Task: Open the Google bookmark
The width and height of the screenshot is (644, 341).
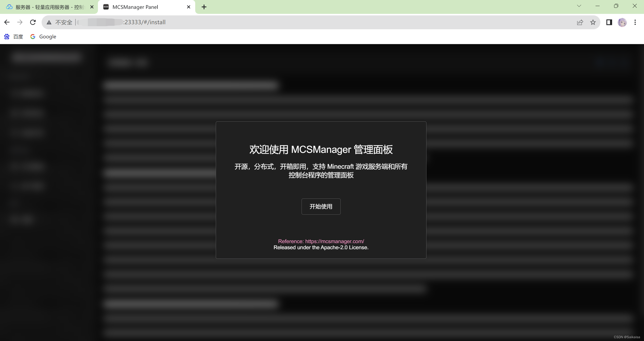Action: point(43,37)
